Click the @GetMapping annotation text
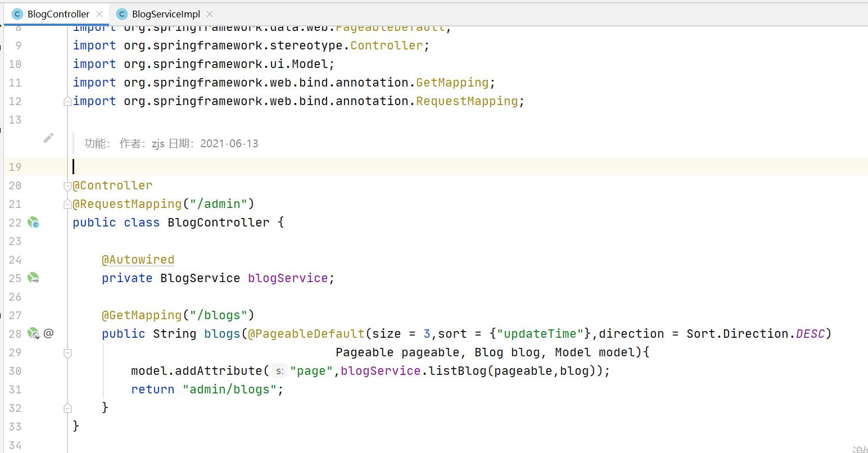 point(142,315)
